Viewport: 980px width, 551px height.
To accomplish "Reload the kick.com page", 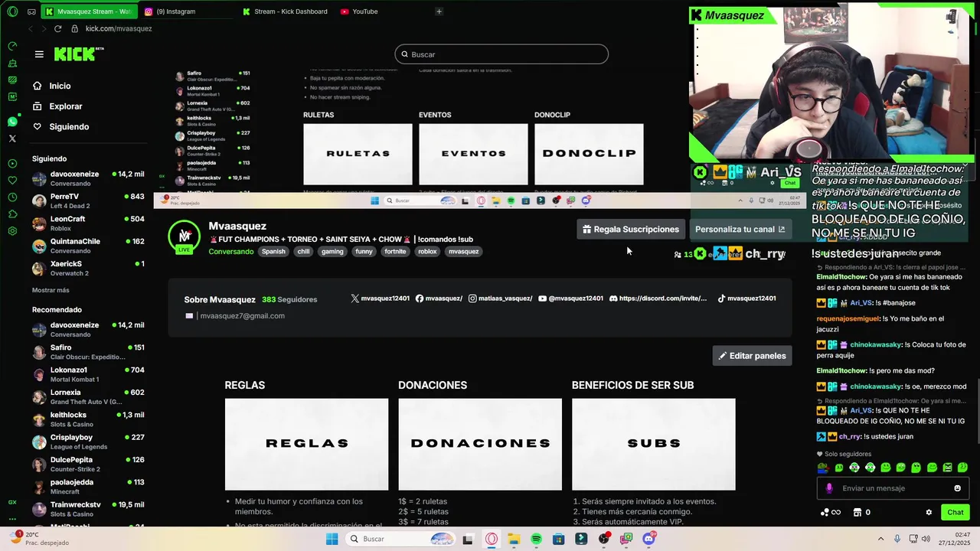I will pos(57,28).
